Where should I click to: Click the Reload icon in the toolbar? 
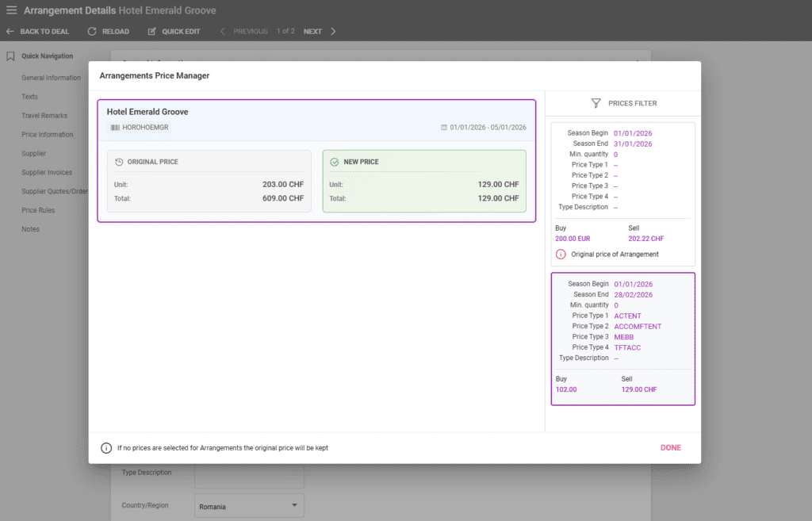click(x=91, y=31)
